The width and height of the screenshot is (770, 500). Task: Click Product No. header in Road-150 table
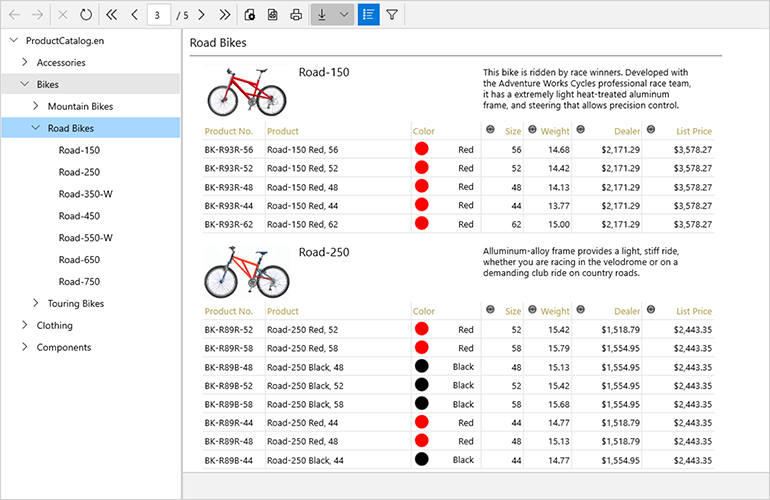click(x=229, y=131)
